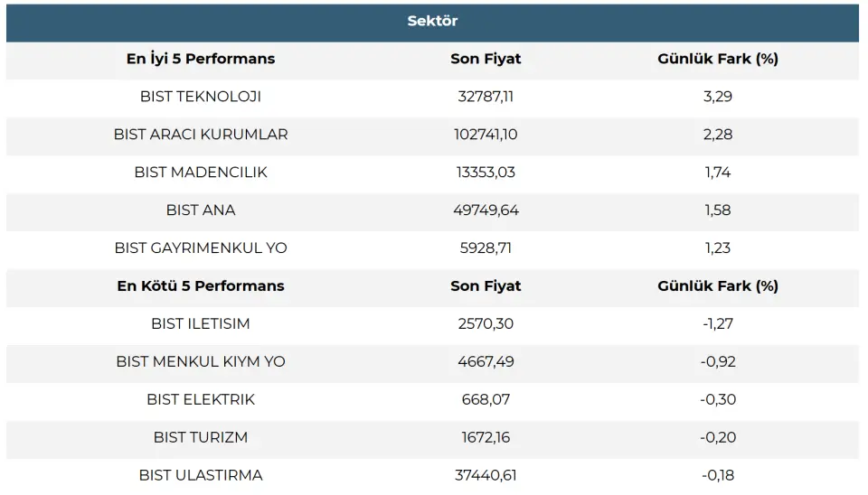Open the BIST ARACI KURUMLAR entry
The width and height of the screenshot is (868, 495).
coord(201,135)
